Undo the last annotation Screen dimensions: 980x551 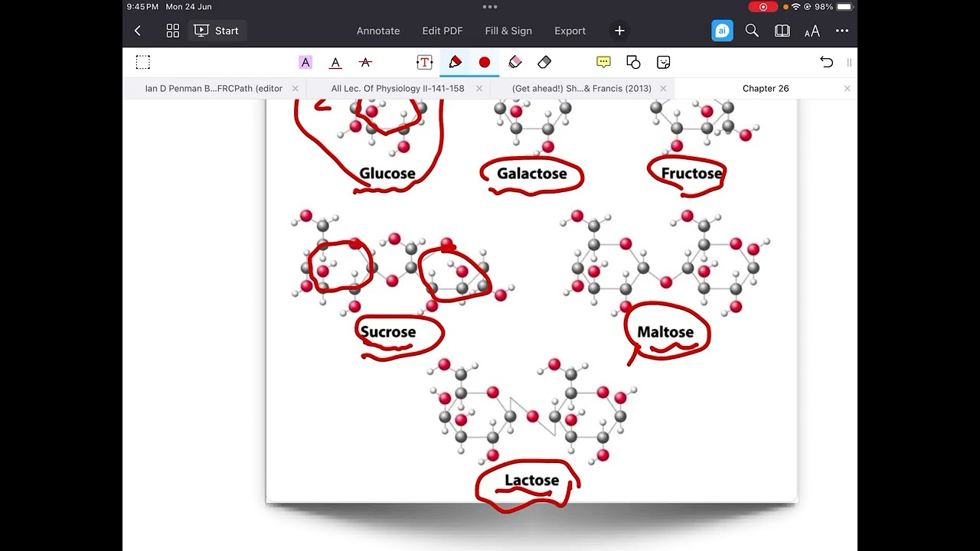coord(826,62)
